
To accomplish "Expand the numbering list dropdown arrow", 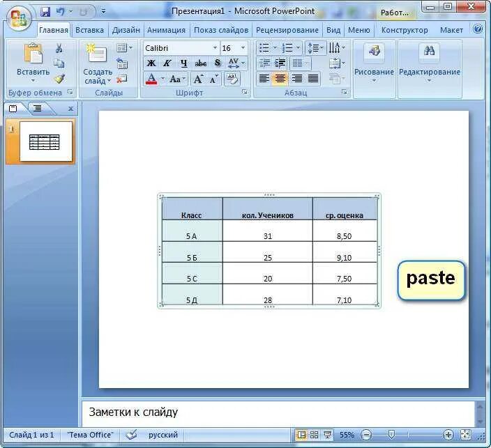I will click(298, 48).
